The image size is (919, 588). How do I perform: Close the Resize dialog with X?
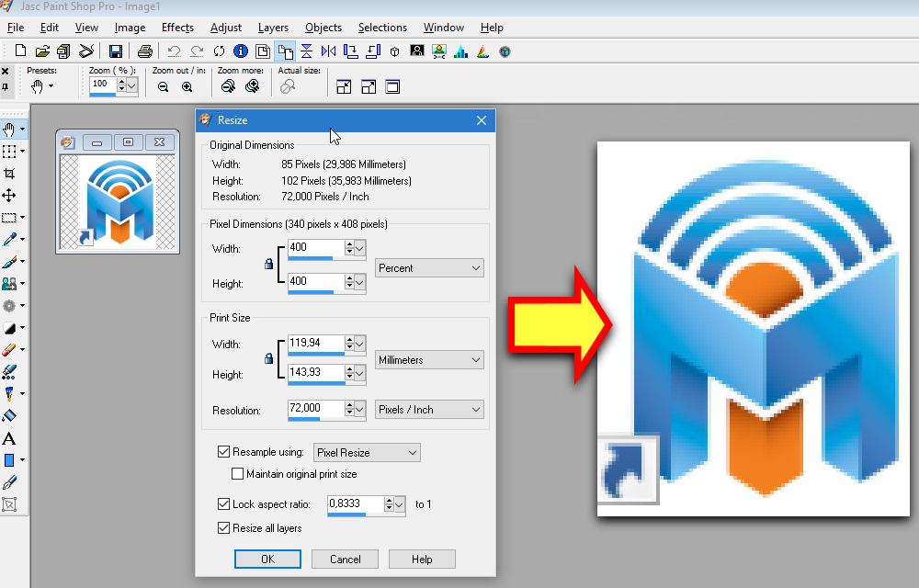(482, 120)
